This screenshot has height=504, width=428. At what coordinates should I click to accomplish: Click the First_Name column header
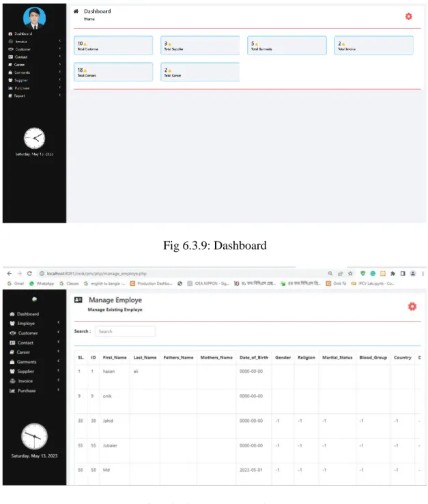[115, 357]
